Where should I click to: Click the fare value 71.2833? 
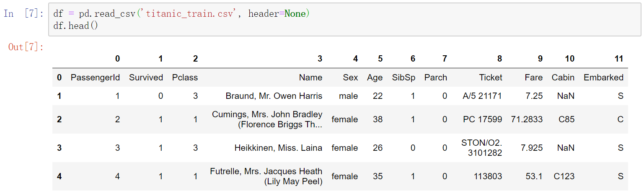(527, 119)
